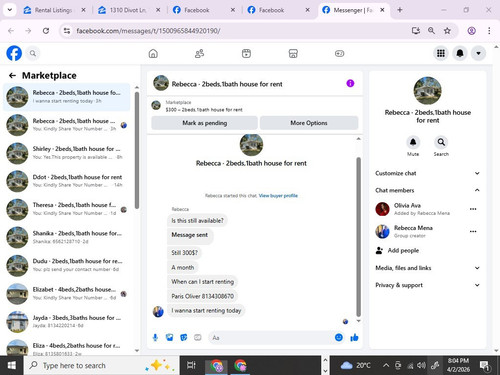Show hidden system tray icons
Screen dimensions: 500x375
point(386,365)
